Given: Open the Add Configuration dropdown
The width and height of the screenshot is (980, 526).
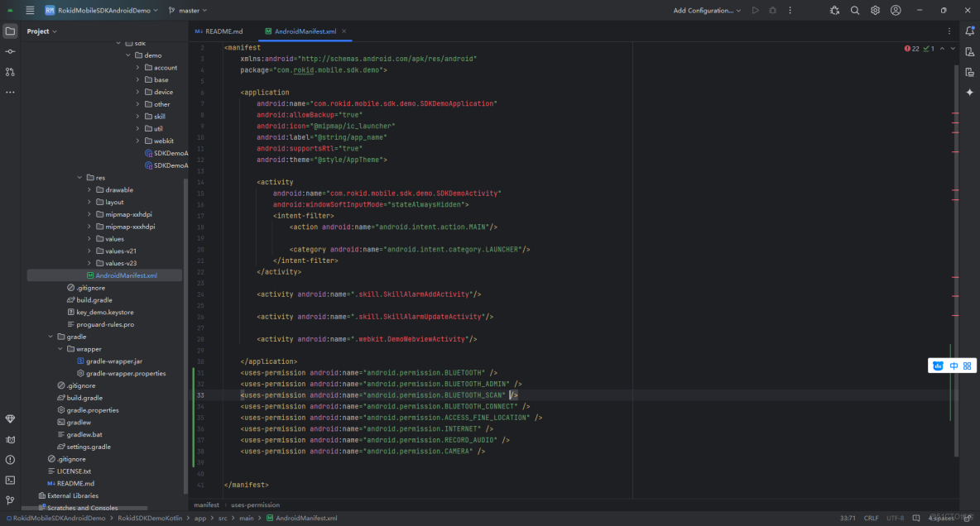Looking at the screenshot, I should 703,11.
